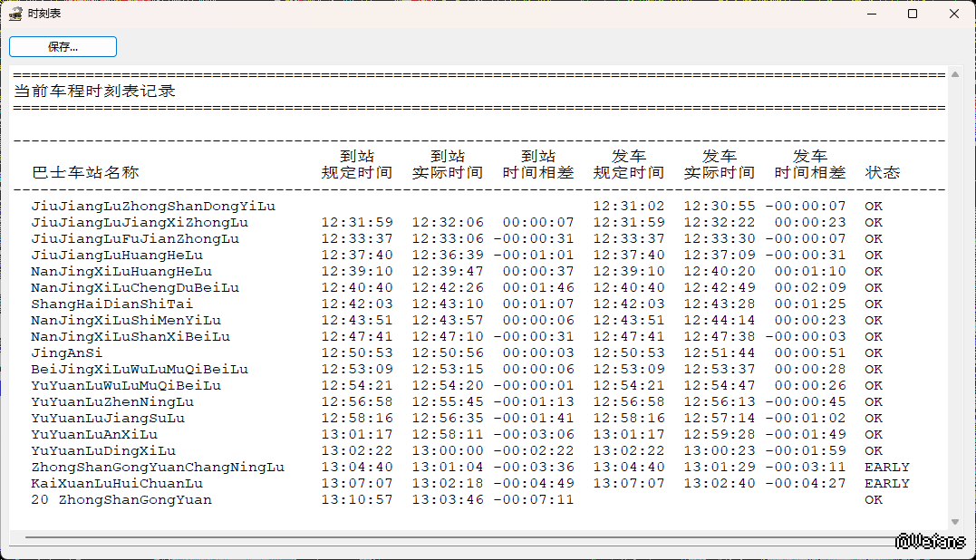Select station YuYuanLuZhenNingLu
Screen dimensions: 976x560
pos(112,402)
